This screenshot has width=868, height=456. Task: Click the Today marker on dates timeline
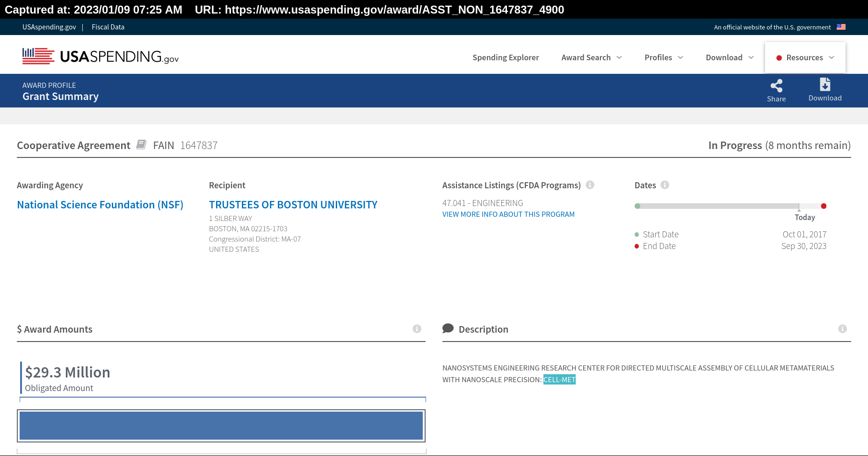[x=805, y=217]
